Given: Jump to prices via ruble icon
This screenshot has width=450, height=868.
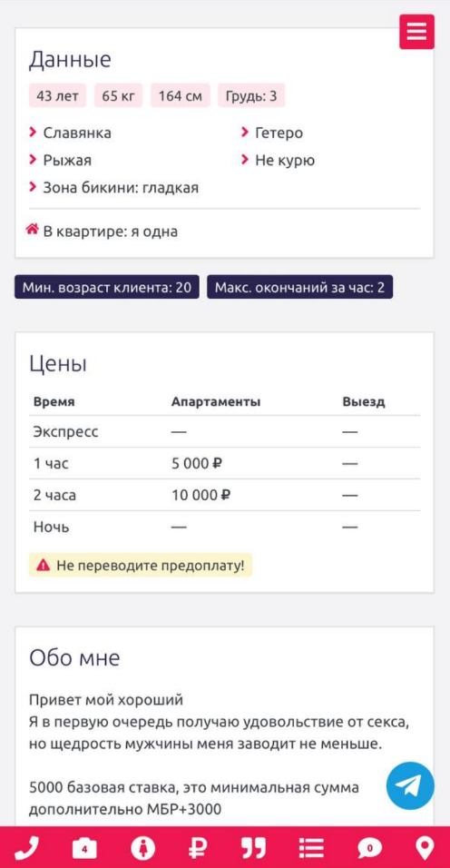Looking at the screenshot, I should (199, 847).
